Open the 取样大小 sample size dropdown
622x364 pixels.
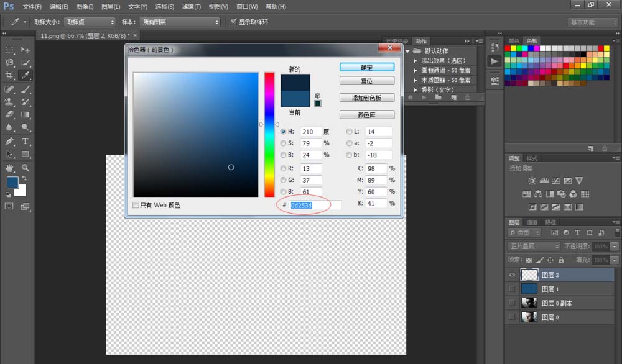click(90, 22)
